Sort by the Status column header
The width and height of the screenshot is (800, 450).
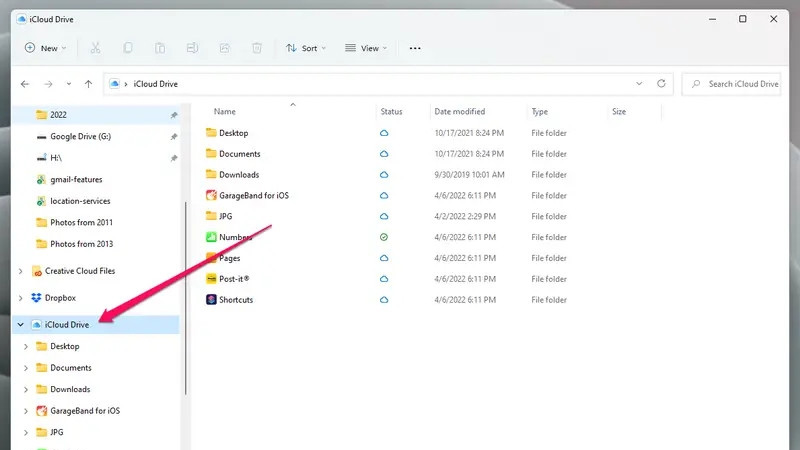[391, 111]
